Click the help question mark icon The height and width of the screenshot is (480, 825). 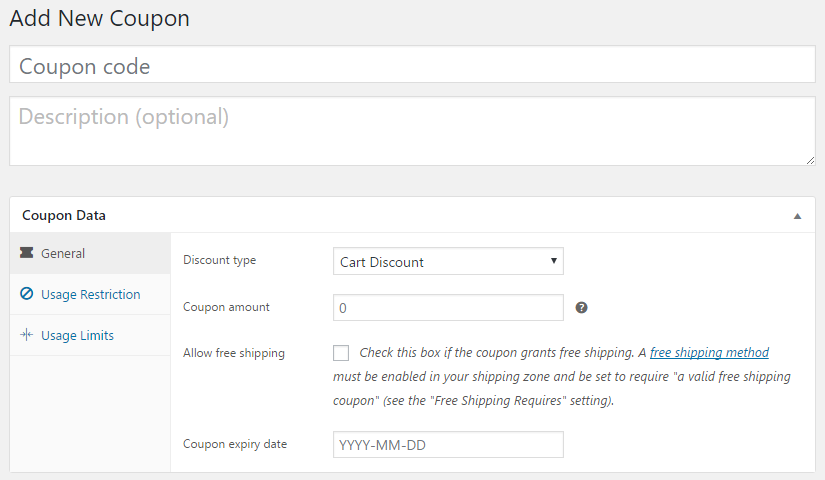581,308
